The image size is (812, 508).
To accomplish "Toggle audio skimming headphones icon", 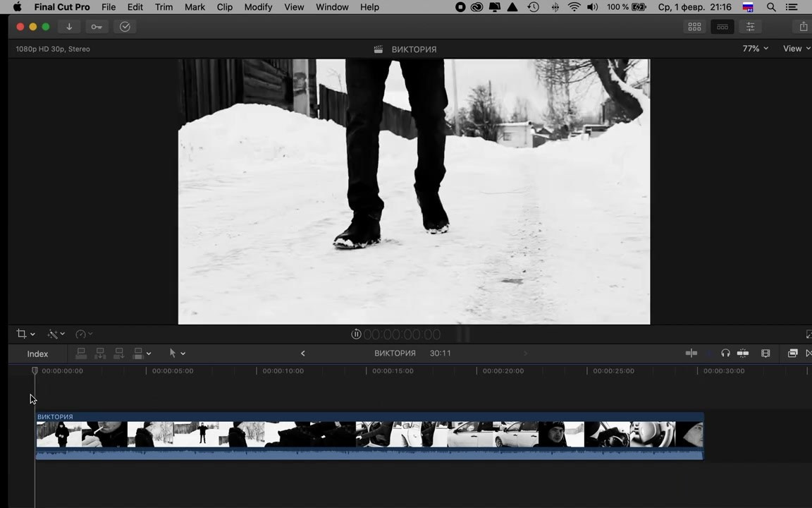I will 725,353.
